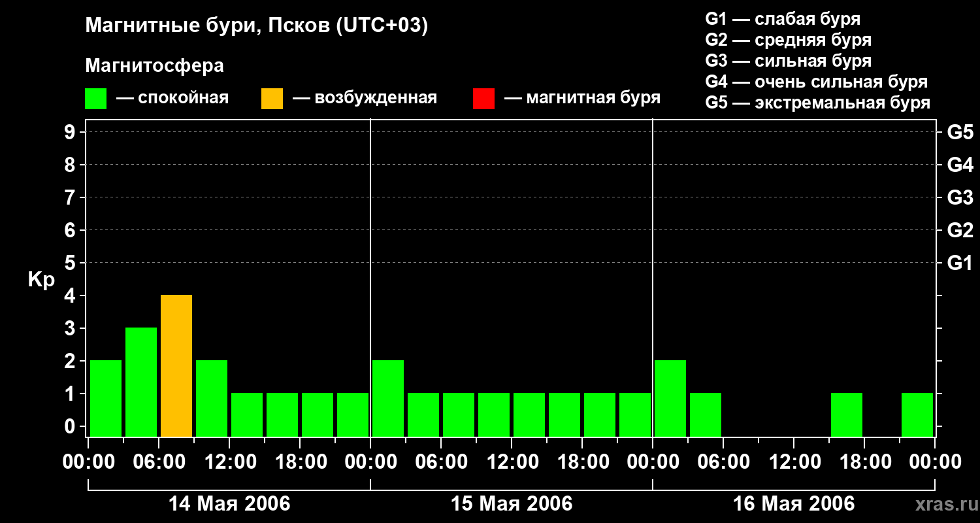Click the '— спокойная' legend label
Image resolution: width=980 pixels, height=523 pixels.
172,98
